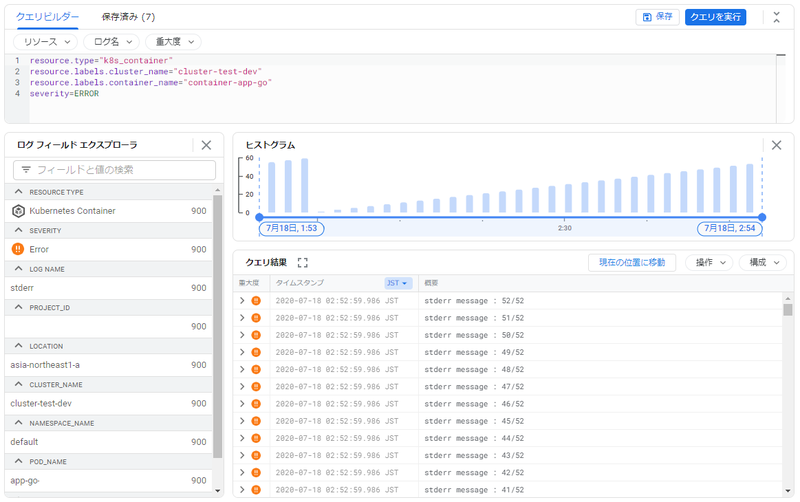Focus the フィールドと値の検索 input
Image resolution: width=800 pixels, height=502 pixels.
(114, 170)
